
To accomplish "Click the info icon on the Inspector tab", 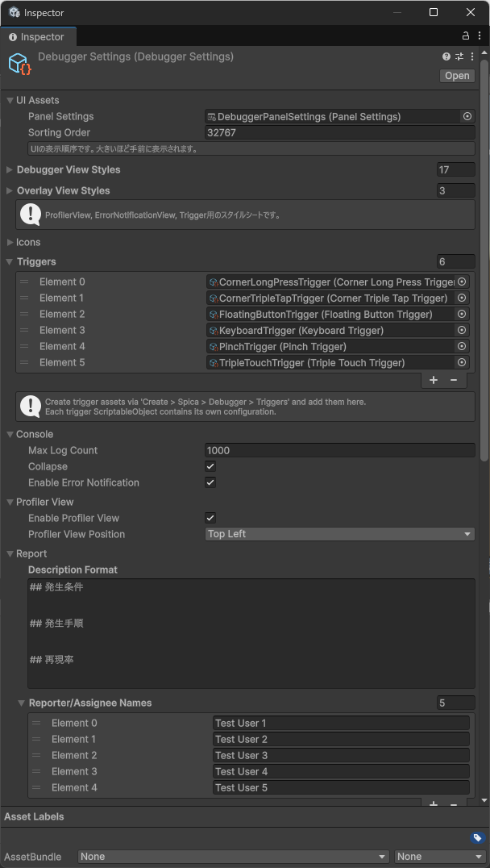I will tap(13, 37).
